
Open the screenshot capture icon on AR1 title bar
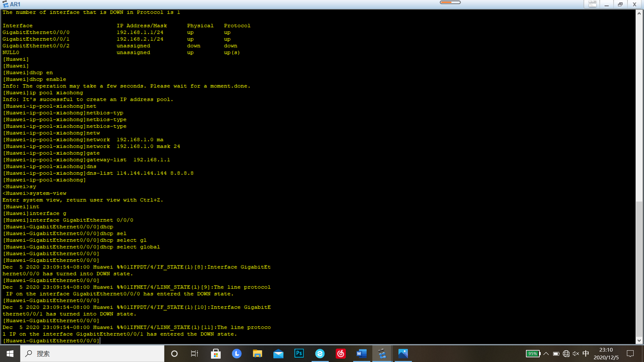(x=592, y=4)
